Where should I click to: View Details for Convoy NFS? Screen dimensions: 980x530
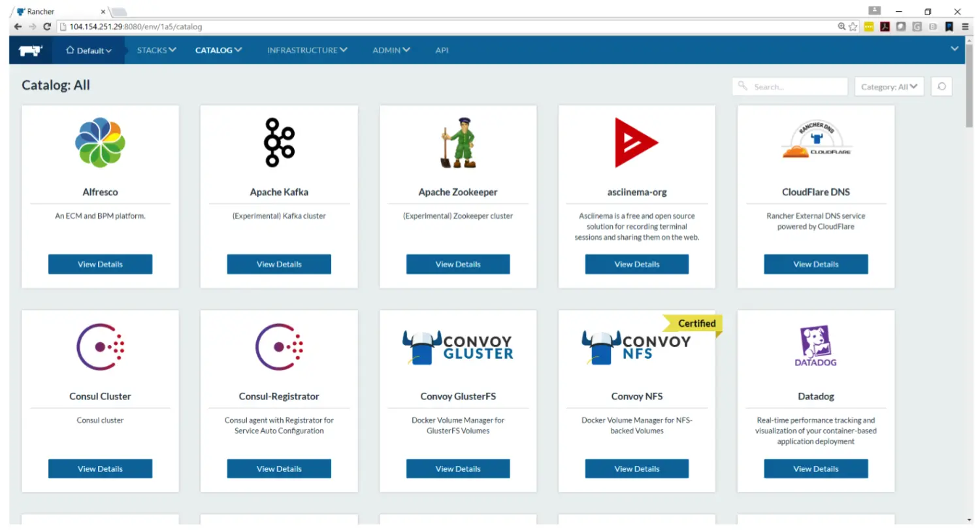637,469
